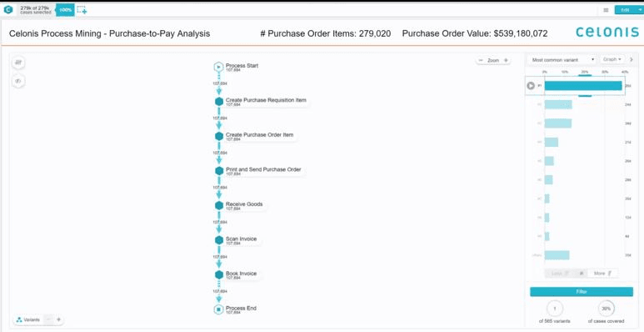The width and height of the screenshot is (644, 332).
Task: Click the Purchase Order Items: 279,020 KPI
Action: (325, 33)
